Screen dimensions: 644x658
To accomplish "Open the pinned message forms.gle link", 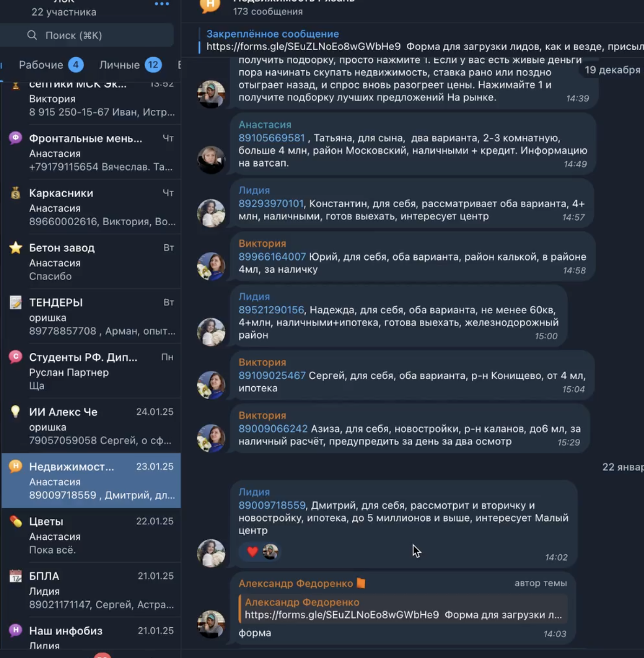I will tap(303, 47).
